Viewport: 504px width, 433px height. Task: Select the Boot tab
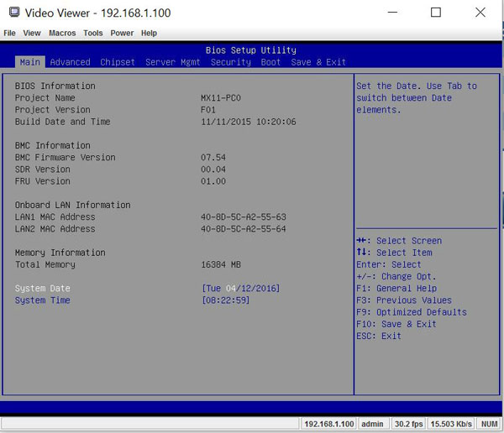point(271,62)
